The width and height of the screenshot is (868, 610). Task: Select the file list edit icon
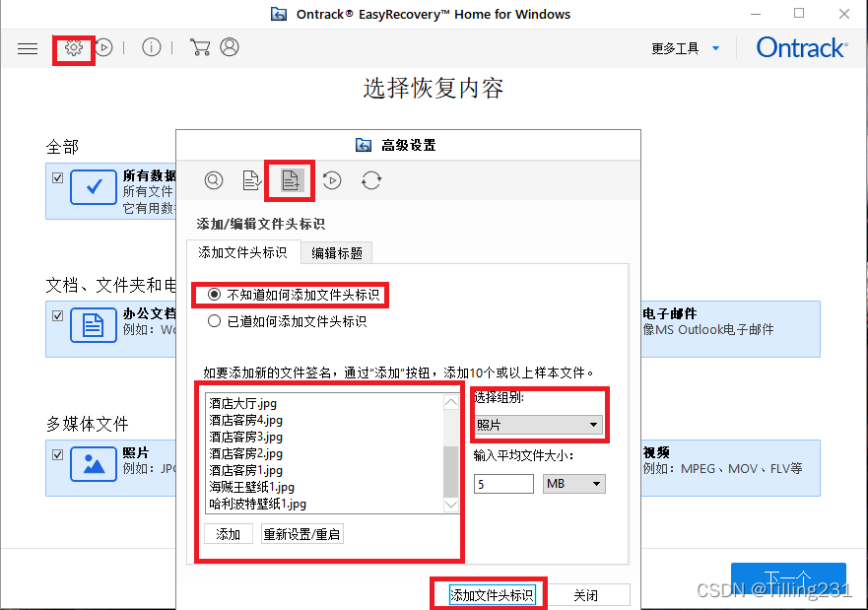[x=252, y=180]
